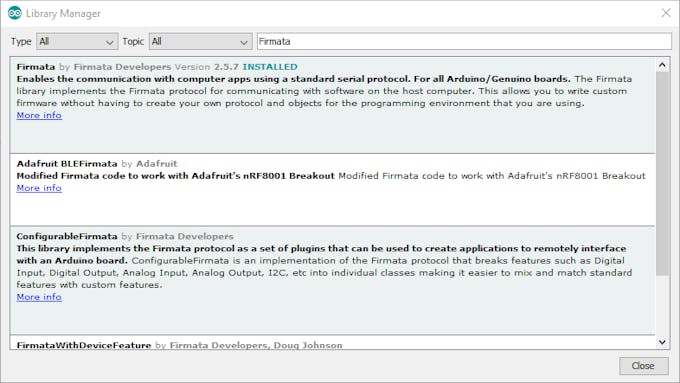Click 'Doug Johnson' author text
680x383 pixels.
(x=308, y=345)
